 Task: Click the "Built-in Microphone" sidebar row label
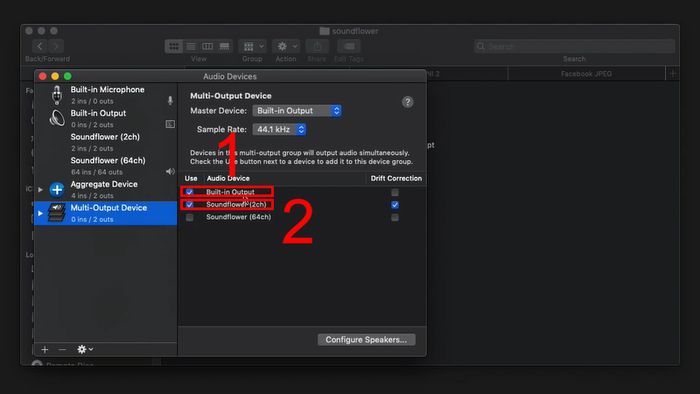tap(108, 89)
